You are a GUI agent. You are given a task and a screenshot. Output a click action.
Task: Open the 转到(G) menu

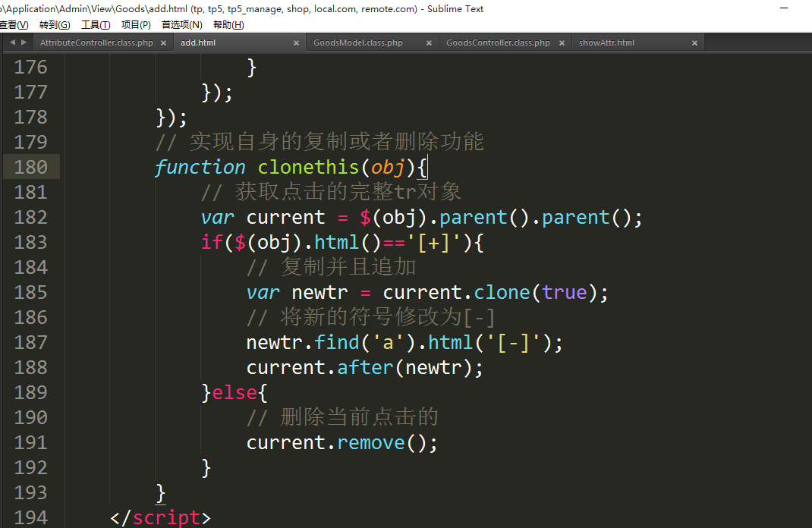coord(55,25)
